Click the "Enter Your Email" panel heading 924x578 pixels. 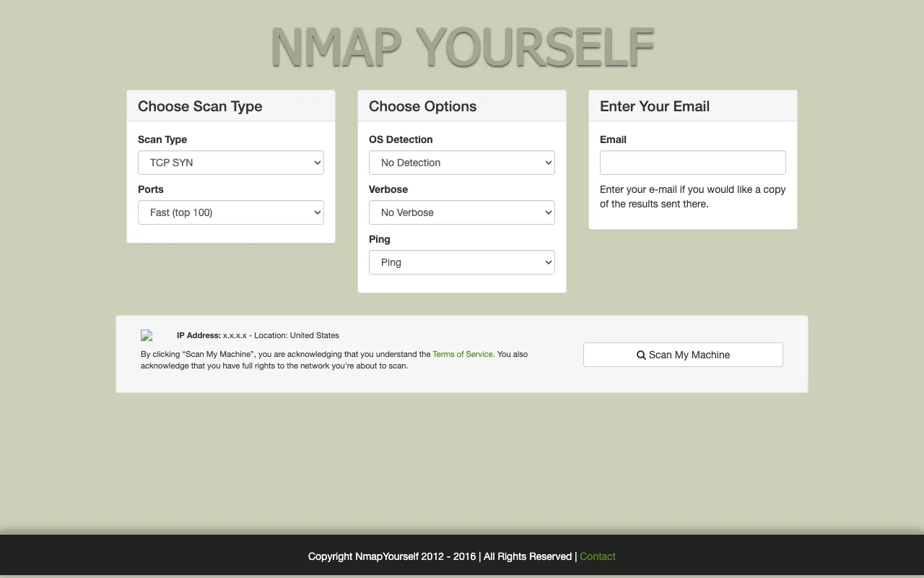click(x=655, y=106)
